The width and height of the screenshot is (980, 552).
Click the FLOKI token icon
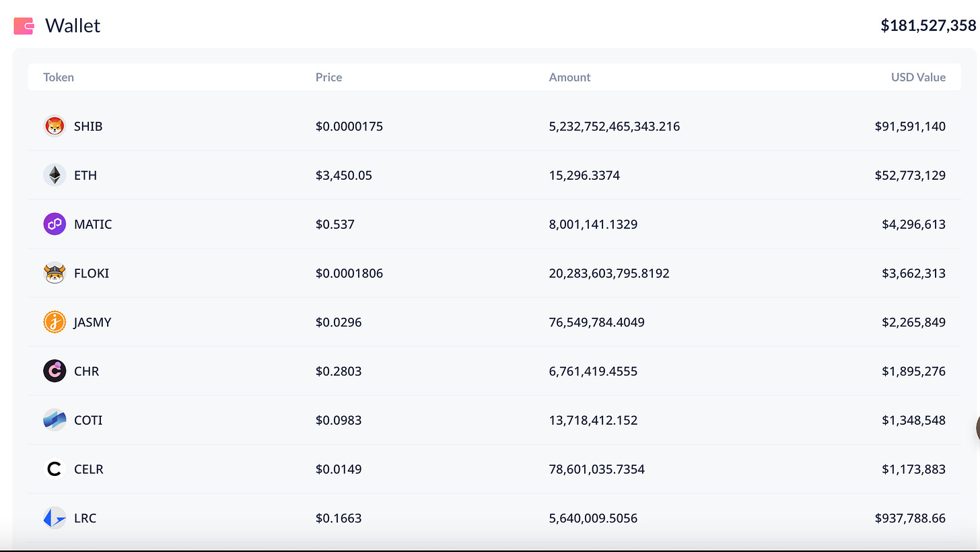[55, 273]
